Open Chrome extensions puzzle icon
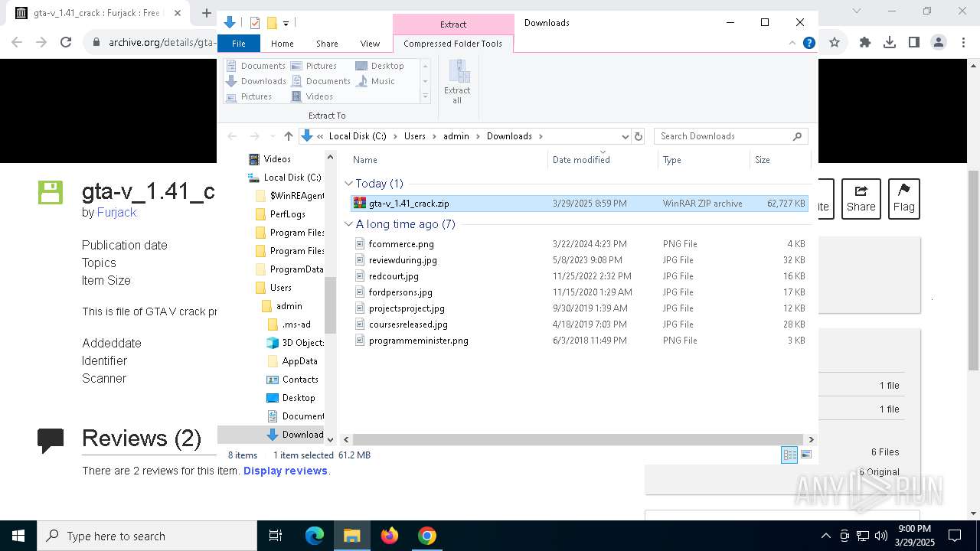This screenshot has width=980, height=551. pyautogui.click(x=865, y=43)
